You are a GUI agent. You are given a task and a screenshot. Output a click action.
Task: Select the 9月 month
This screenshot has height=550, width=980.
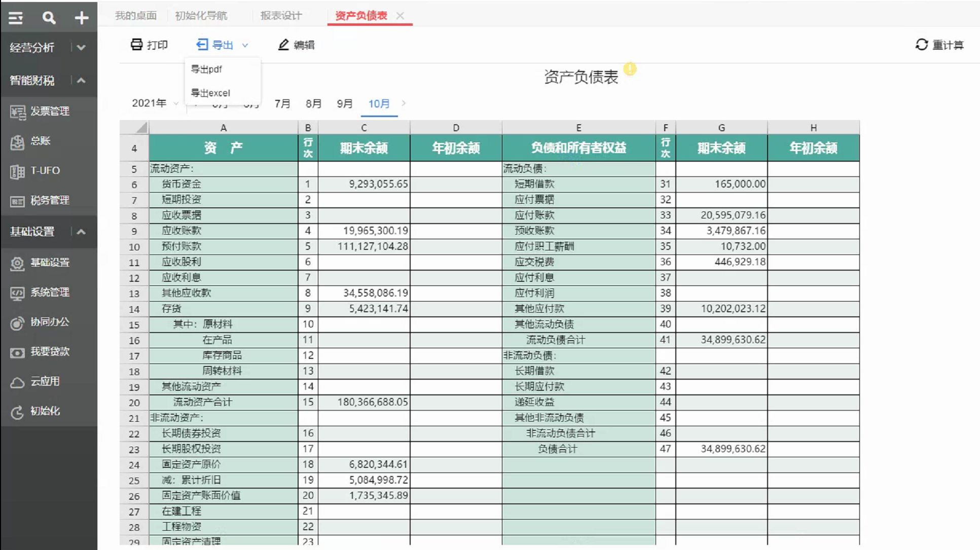point(345,104)
